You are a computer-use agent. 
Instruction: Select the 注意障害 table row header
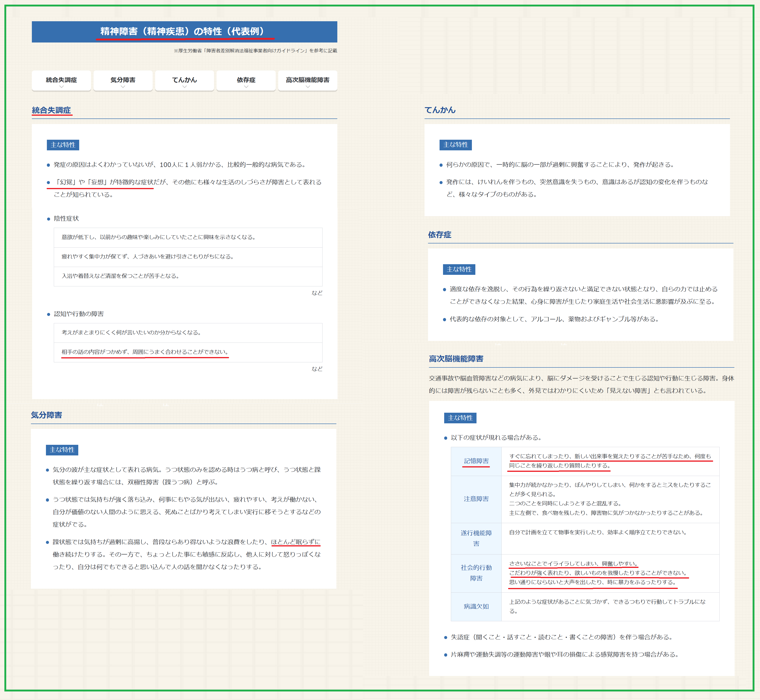pyautogui.click(x=476, y=499)
